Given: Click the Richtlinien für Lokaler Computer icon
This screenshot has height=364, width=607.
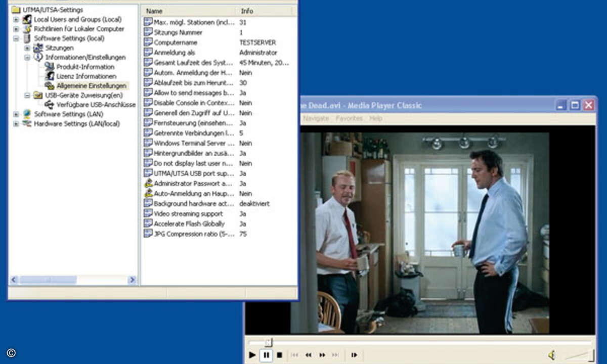Looking at the screenshot, I should pyautogui.click(x=27, y=29).
